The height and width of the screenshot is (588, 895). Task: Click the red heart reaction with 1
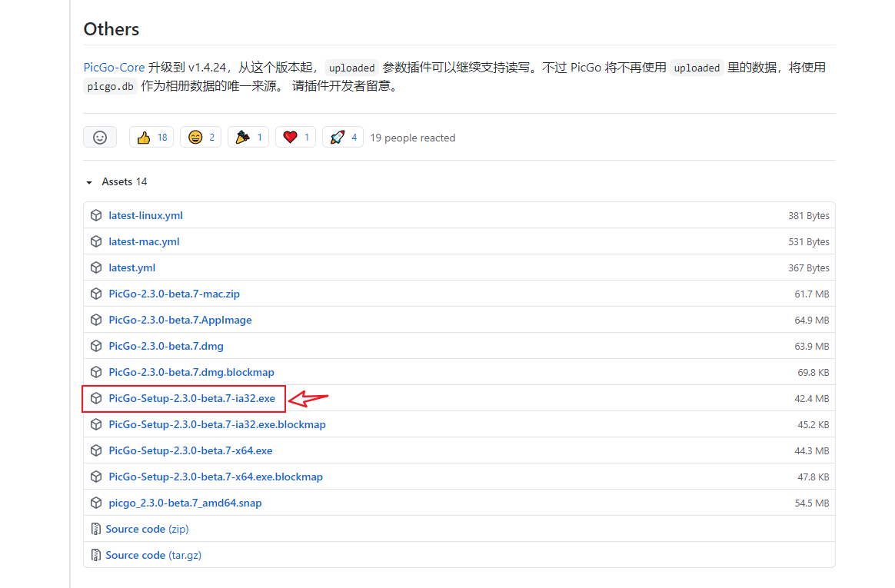(296, 138)
